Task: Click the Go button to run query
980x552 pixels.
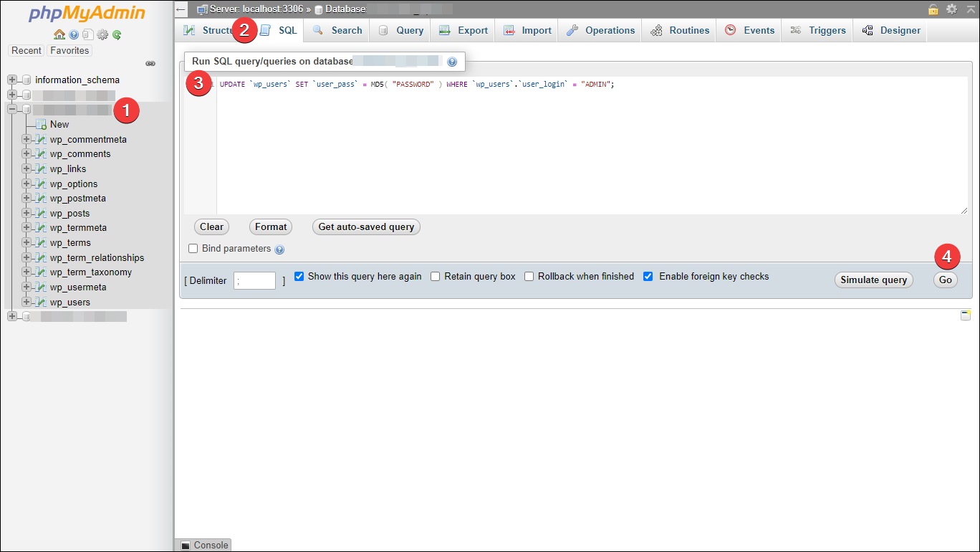Action: [946, 280]
